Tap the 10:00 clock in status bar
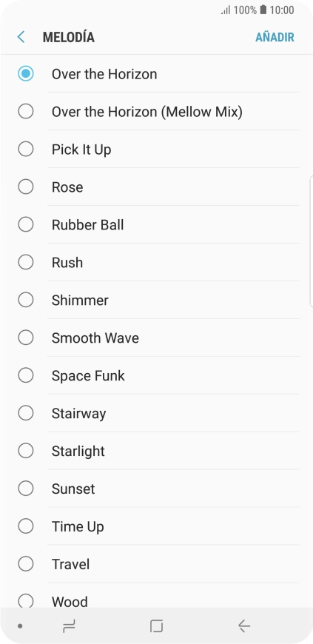Image resolution: width=313 pixels, height=644 pixels. coord(282,10)
